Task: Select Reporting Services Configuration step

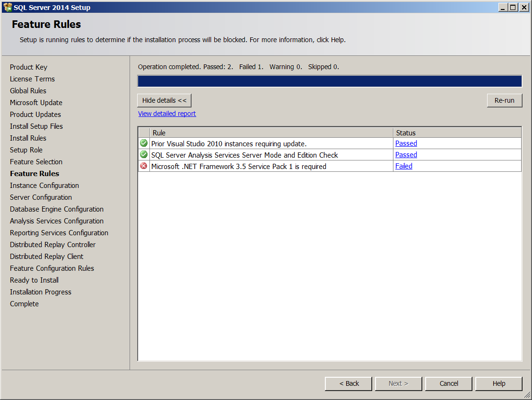Action: [x=59, y=233]
